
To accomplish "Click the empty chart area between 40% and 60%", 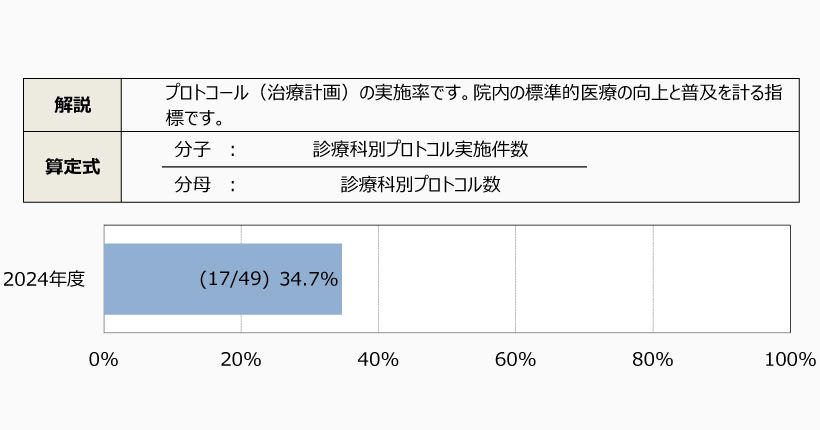I will pos(447,279).
